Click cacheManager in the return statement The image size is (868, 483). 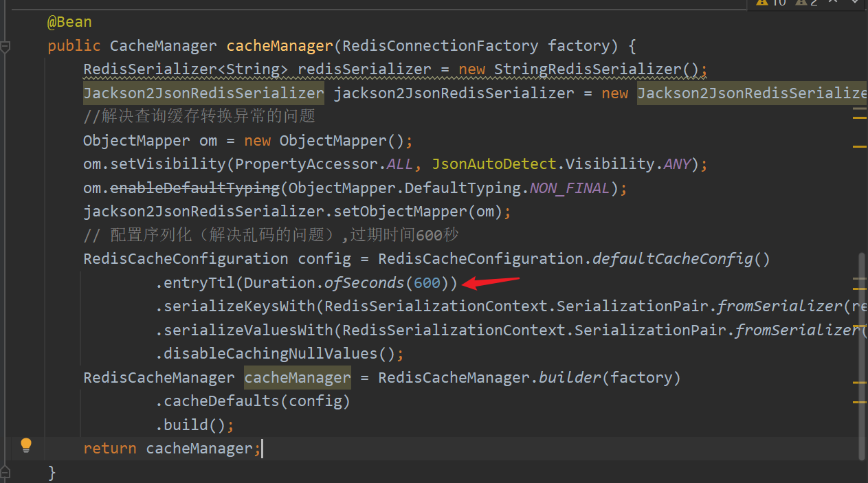199,448
